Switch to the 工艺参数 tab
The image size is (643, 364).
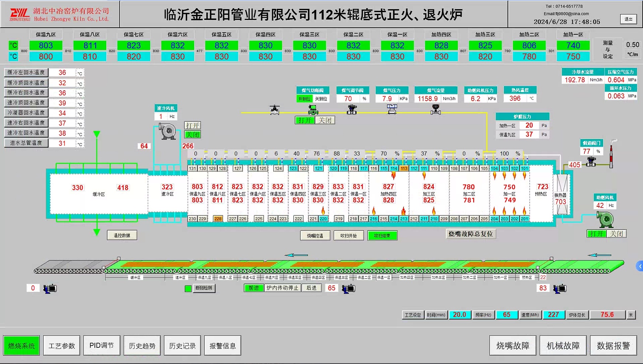pyautogui.click(x=61, y=345)
